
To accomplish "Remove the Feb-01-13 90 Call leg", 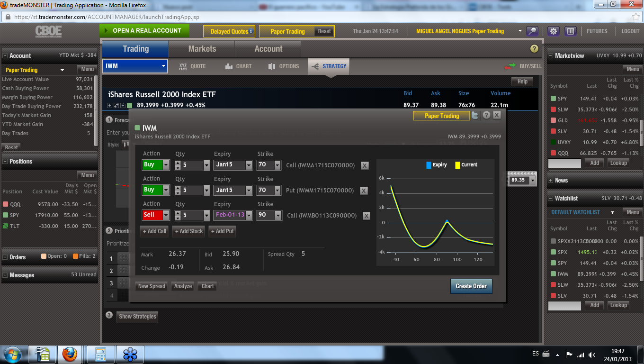I will pos(367,216).
